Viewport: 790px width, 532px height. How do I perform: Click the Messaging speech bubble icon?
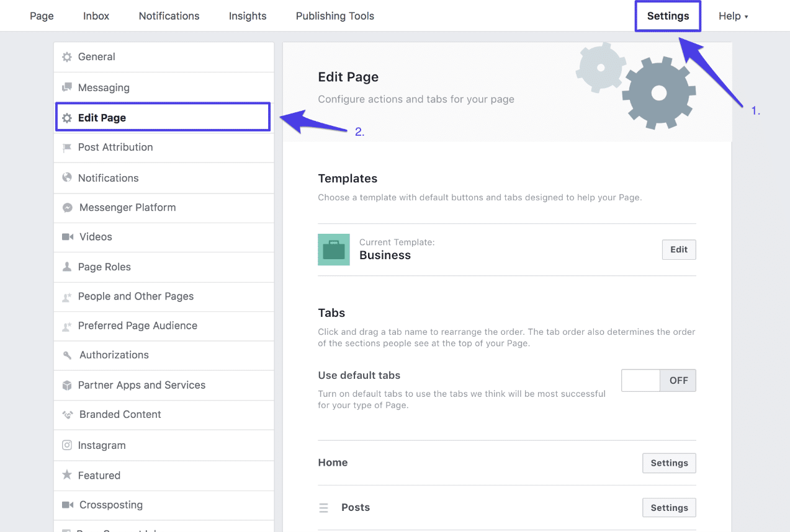click(x=67, y=87)
